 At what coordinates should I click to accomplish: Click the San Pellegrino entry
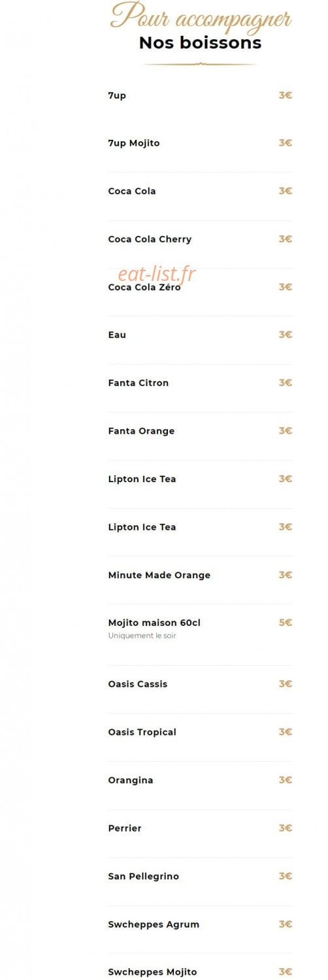(144, 876)
